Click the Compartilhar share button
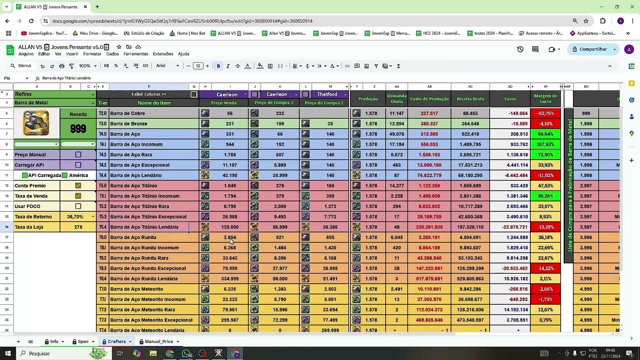 (590, 49)
